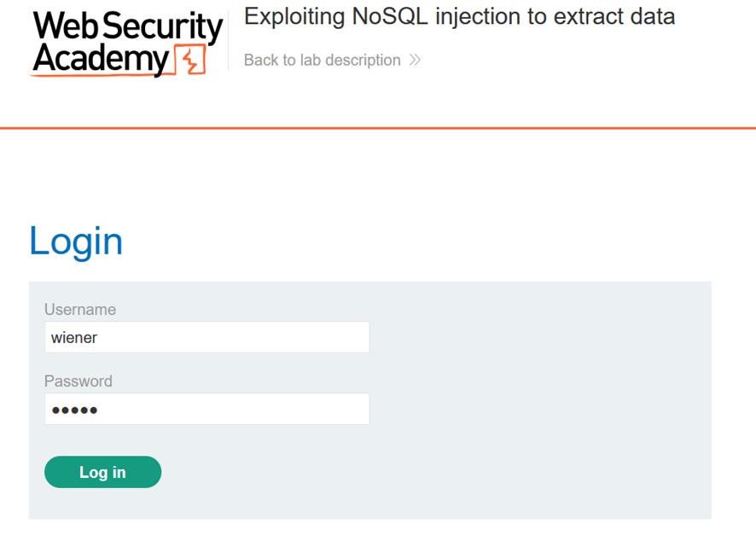Focus the Password input field

tap(206, 409)
